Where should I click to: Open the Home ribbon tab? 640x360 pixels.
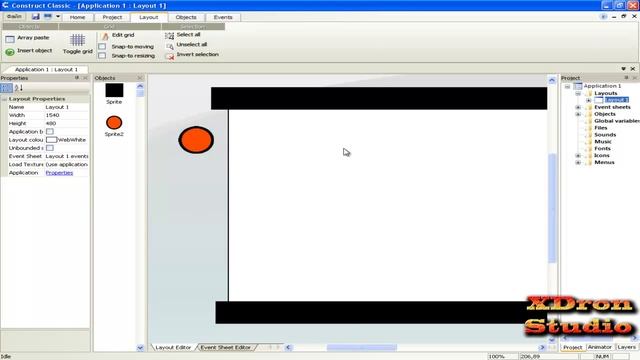(77, 17)
